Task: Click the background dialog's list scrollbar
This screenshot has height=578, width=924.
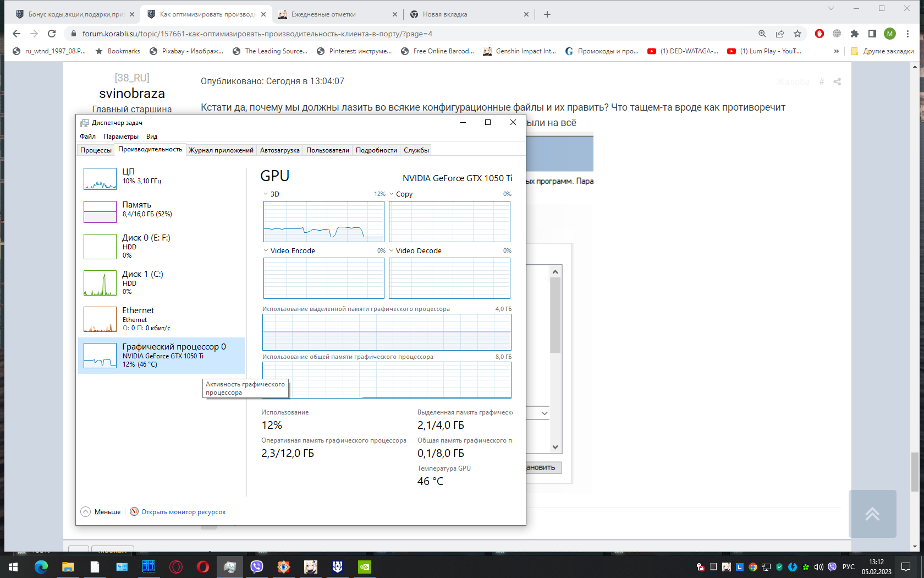Action: 555,315
